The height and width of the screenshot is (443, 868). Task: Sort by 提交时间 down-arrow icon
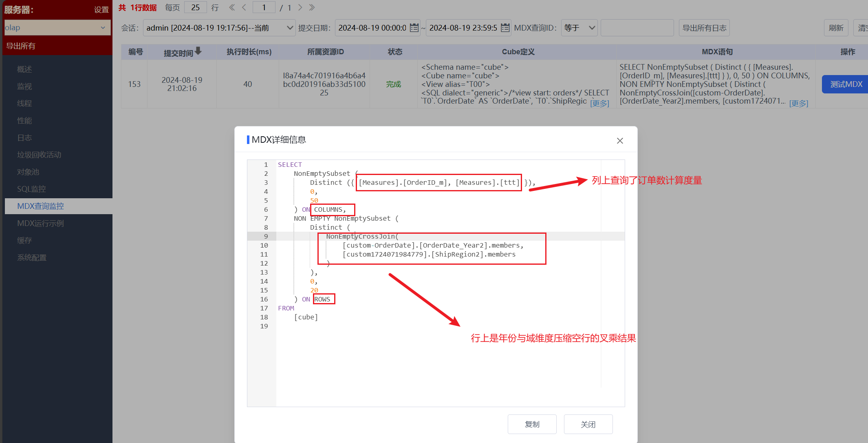[x=198, y=51]
